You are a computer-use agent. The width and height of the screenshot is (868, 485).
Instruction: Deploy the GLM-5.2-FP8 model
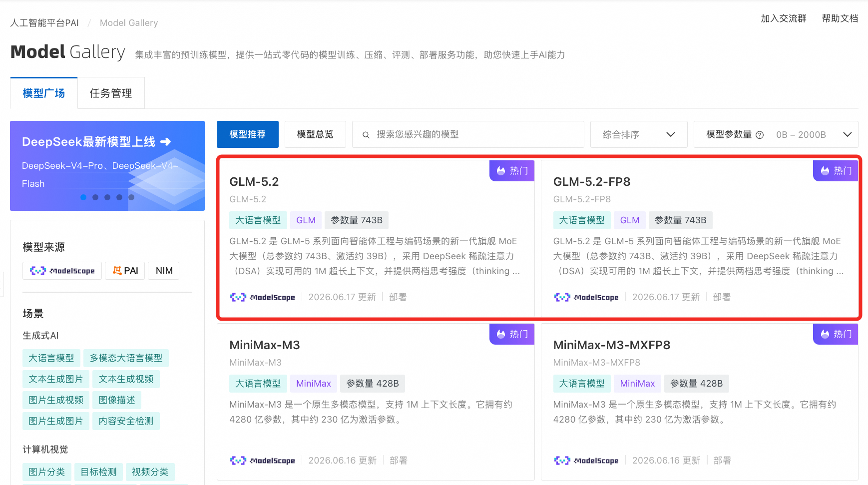(722, 297)
